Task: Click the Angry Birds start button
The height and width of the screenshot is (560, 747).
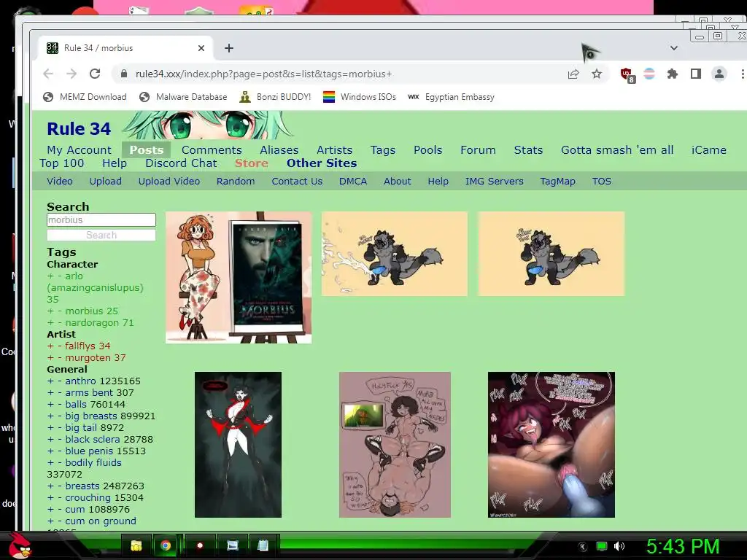Action: (x=20, y=545)
